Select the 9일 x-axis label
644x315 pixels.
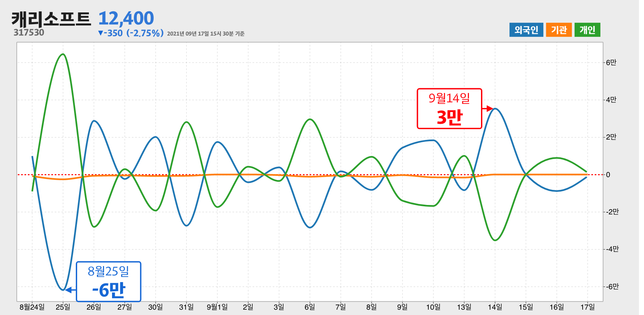point(402,307)
